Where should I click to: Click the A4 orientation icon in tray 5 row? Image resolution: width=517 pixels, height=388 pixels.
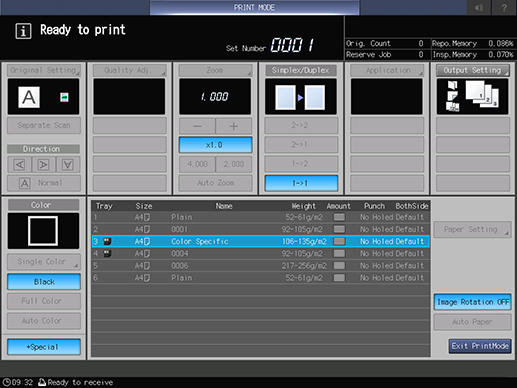147,266
